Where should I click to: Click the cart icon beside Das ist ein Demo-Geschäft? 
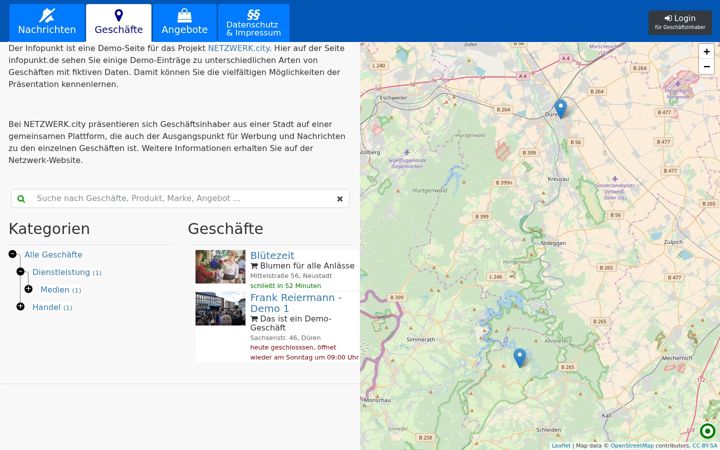coord(254,319)
